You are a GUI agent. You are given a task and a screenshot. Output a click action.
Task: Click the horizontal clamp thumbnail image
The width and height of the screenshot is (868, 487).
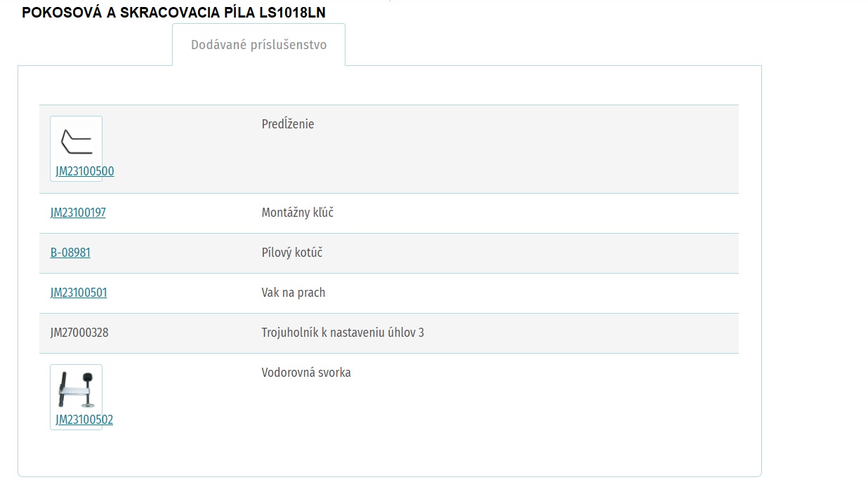pos(77,389)
